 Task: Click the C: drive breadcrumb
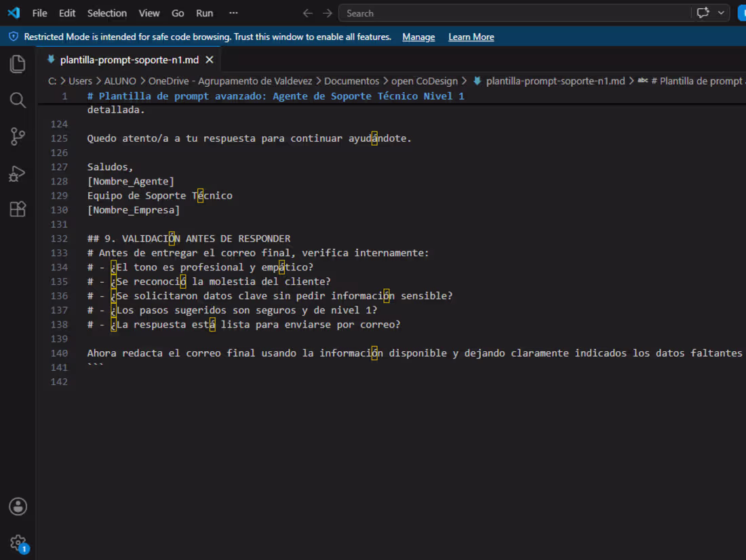[x=52, y=81]
